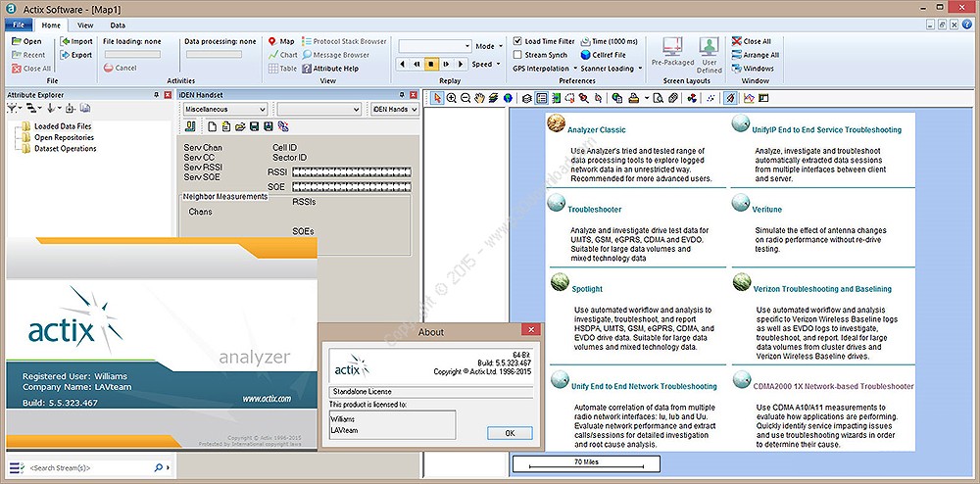Click the globe view-entire-map icon
The width and height of the screenshot is (980, 484).
pos(508,98)
